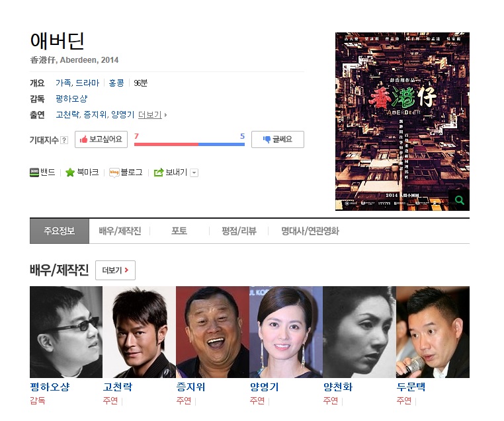The width and height of the screenshot is (504, 421).
Task: Open the dropdown arrow next to 보내기
Action: click(194, 172)
